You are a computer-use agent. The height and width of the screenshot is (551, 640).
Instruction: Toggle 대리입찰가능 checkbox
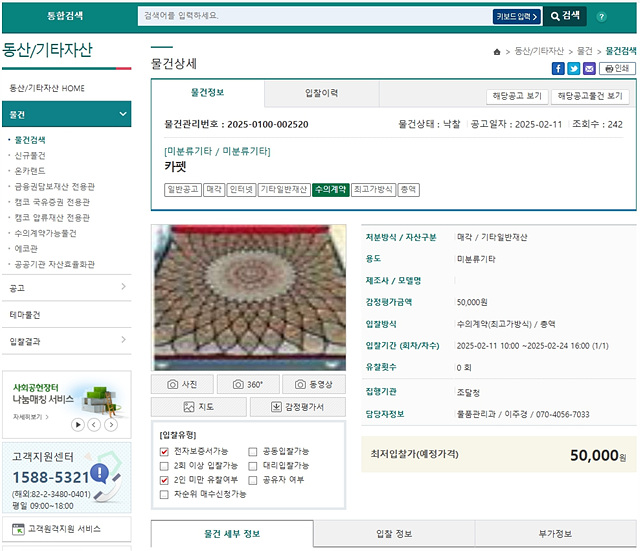253,466
